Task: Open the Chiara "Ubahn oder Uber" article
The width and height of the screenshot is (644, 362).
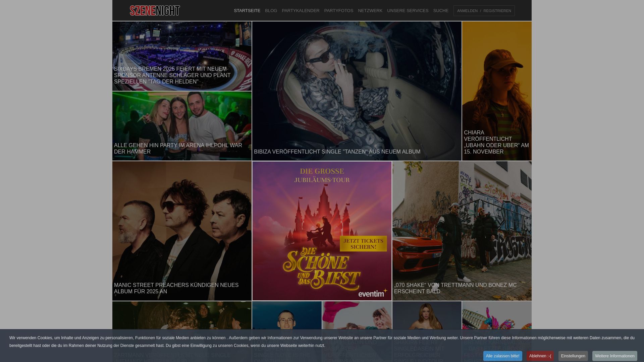Action: click(497, 91)
